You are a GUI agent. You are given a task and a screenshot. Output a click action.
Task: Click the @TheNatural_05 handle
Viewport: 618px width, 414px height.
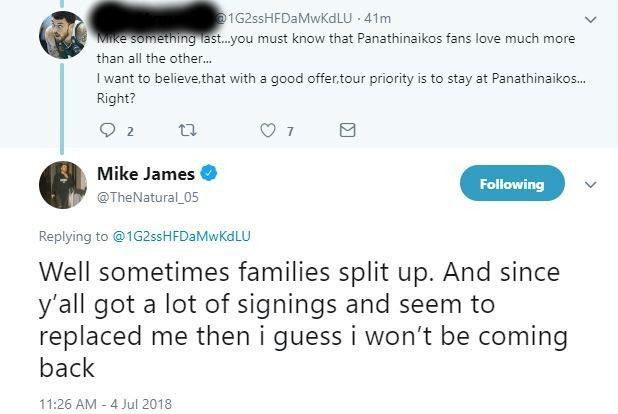point(148,197)
